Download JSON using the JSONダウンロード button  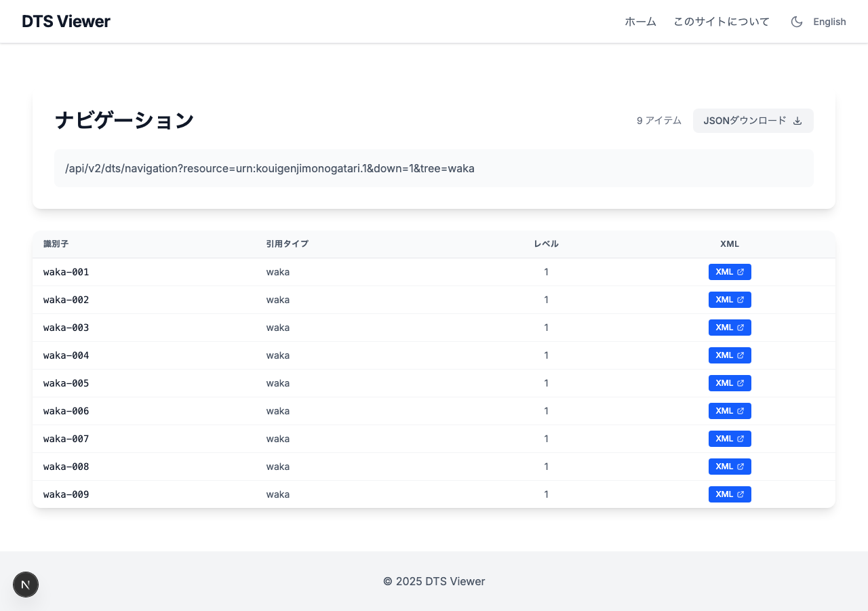(753, 120)
